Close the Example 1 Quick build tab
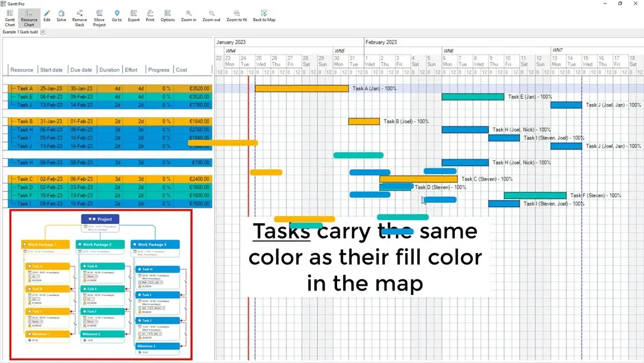 point(43,32)
